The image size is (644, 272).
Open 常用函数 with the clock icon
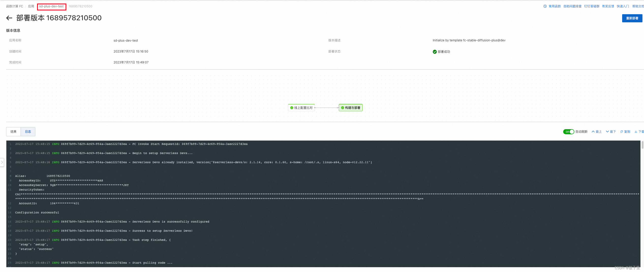552,6
